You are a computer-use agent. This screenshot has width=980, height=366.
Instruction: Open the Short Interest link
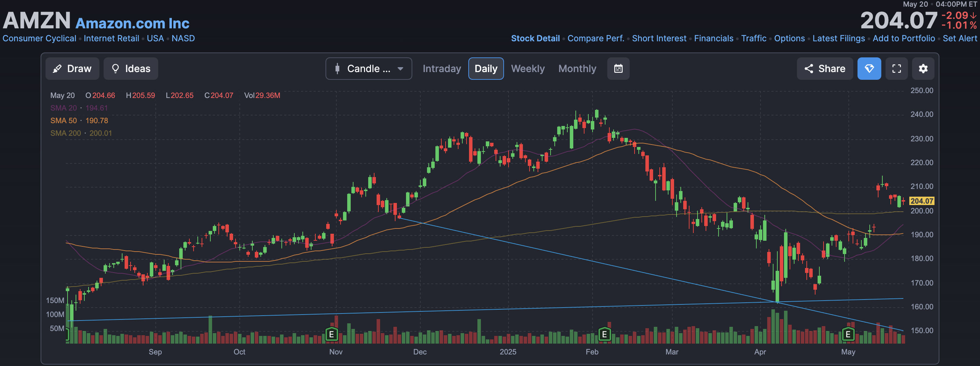[x=659, y=38]
